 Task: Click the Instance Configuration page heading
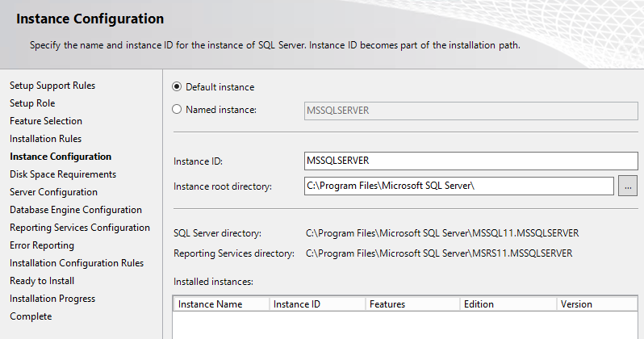[90, 19]
